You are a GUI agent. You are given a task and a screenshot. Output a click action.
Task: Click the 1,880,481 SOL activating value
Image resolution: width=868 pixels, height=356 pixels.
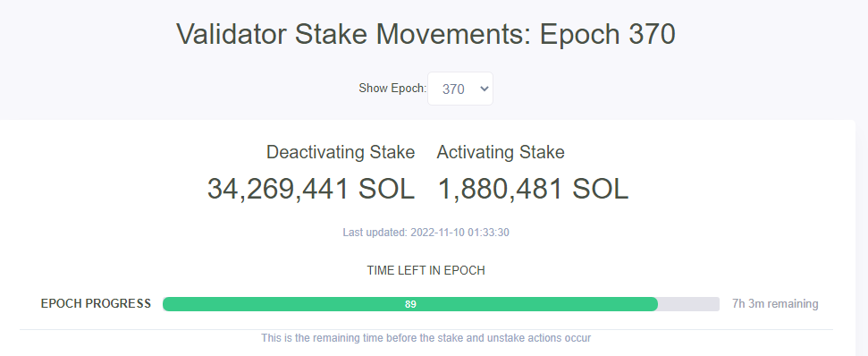pyautogui.click(x=533, y=189)
